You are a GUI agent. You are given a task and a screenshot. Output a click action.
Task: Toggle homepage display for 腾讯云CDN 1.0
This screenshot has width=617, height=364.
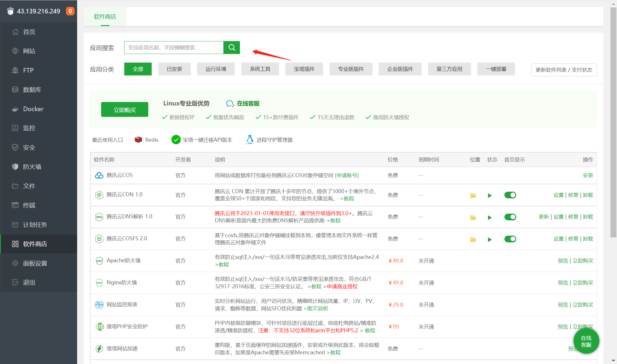pyautogui.click(x=510, y=195)
